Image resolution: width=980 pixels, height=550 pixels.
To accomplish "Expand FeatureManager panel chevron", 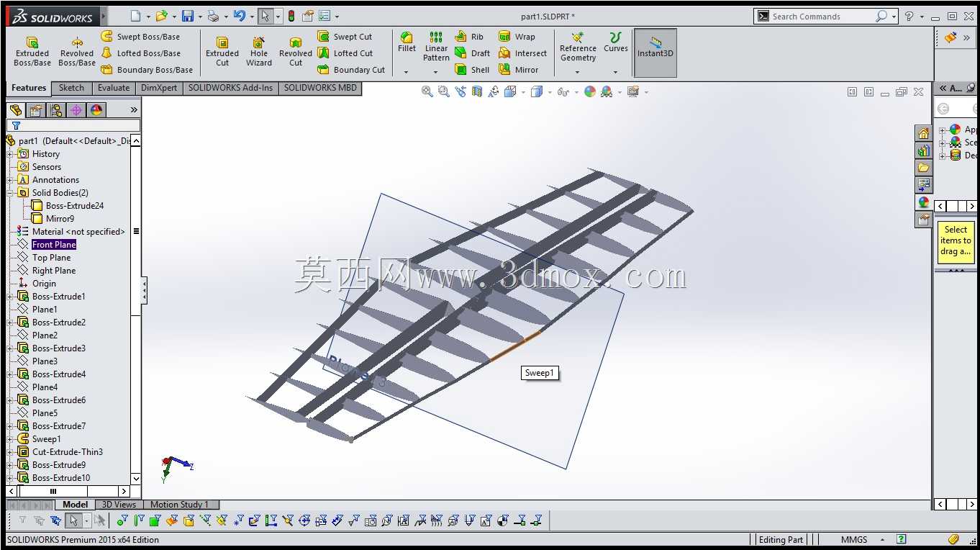I will tap(134, 110).
